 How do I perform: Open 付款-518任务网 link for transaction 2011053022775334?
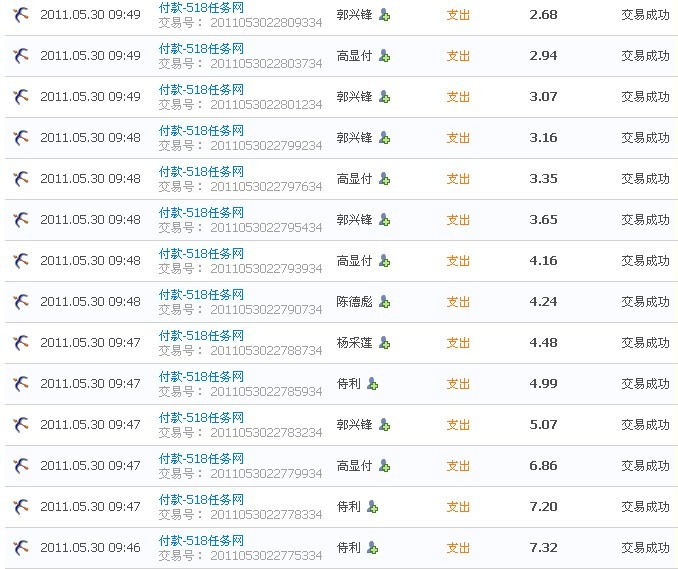coord(201,540)
